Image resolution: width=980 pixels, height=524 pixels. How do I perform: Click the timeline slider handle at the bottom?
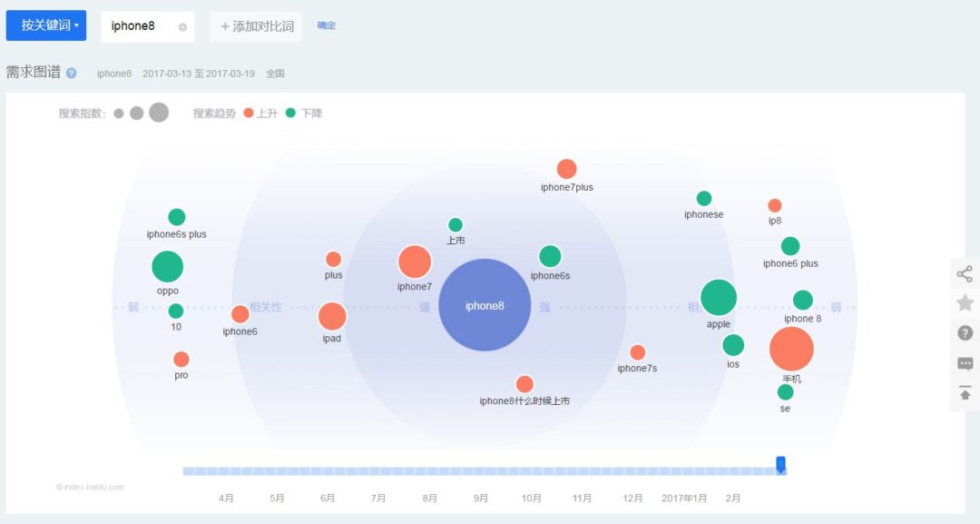[x=780, y=463]
